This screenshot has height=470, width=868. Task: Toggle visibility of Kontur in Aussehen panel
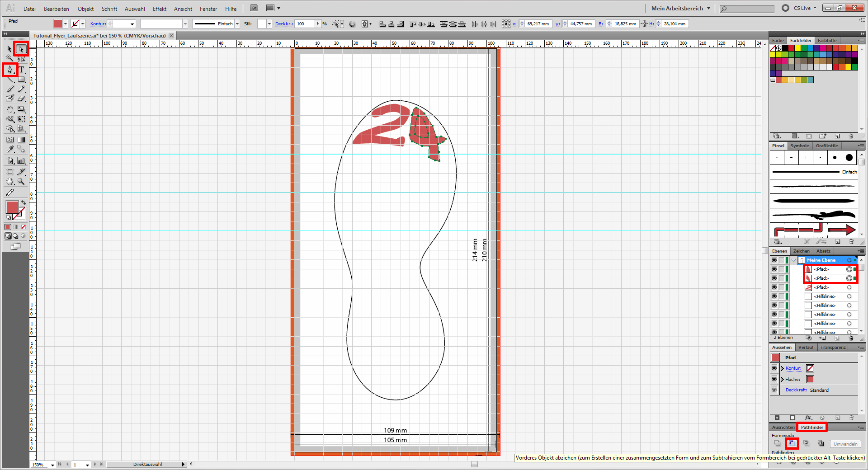tap(774, 368)
